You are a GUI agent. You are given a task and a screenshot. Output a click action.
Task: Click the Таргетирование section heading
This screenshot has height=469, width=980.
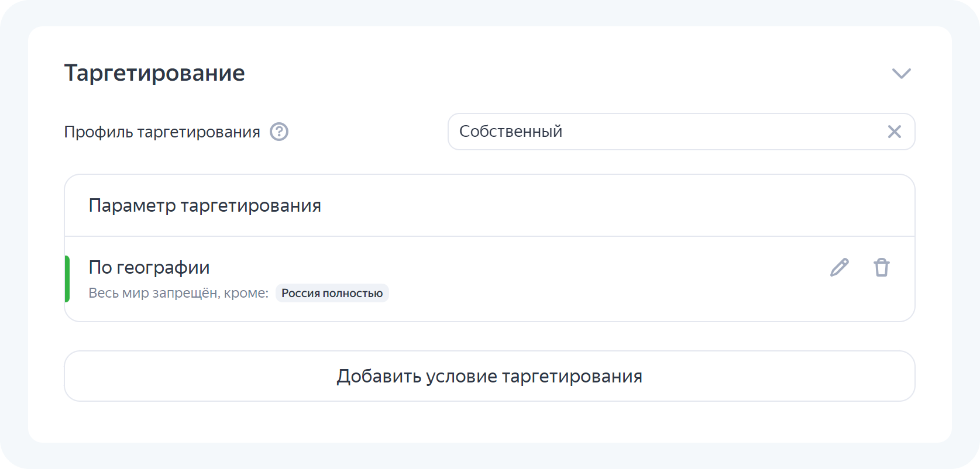(154, 73)
